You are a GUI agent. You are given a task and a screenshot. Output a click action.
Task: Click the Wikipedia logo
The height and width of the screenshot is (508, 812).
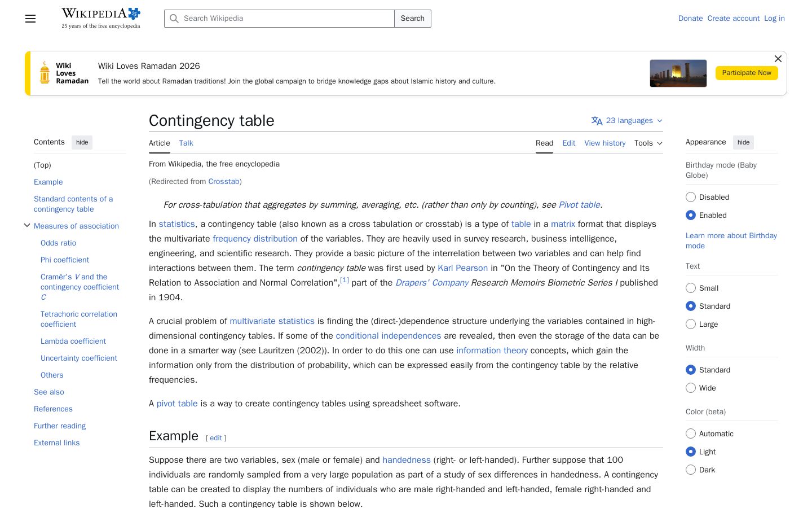[x=101, y=18]
